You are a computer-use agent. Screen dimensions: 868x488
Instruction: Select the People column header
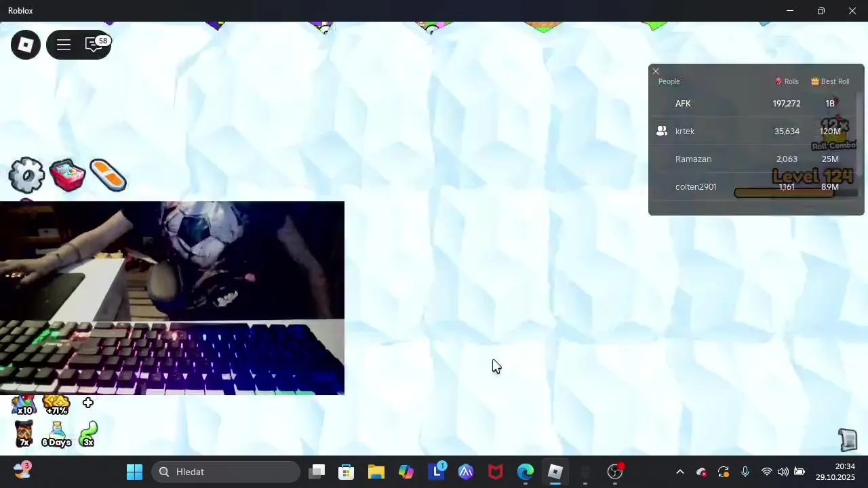[669, 81]
